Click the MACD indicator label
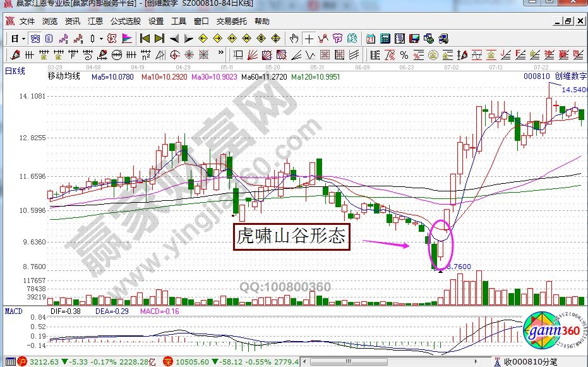This screenshot has height=367, width=588. coord(14,311)
